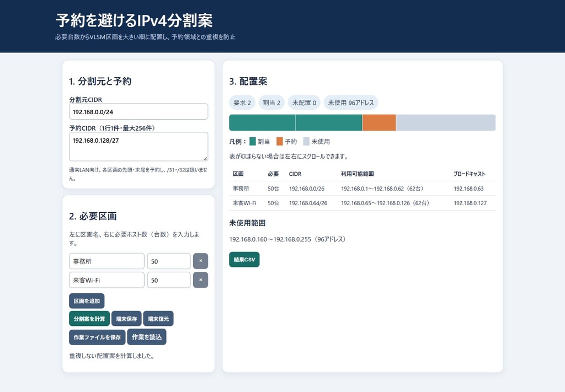Click range 192.168.0.1～192.168.0.62（62台）

pyautogui.click(x=382, y=189)
